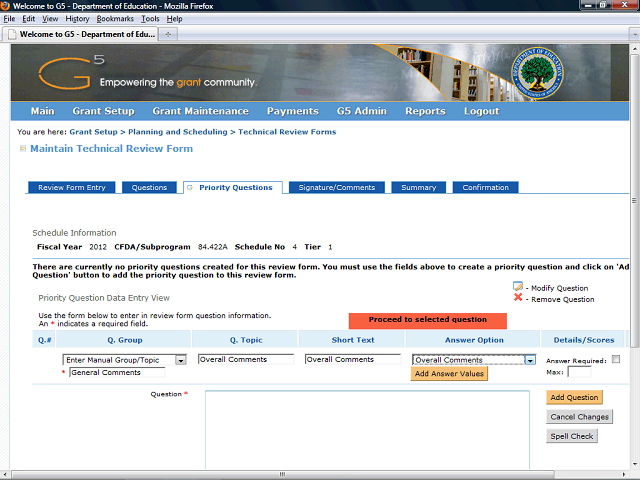Open the Payments navigation menu
This screenshot has height=480, width=640.
293,111
